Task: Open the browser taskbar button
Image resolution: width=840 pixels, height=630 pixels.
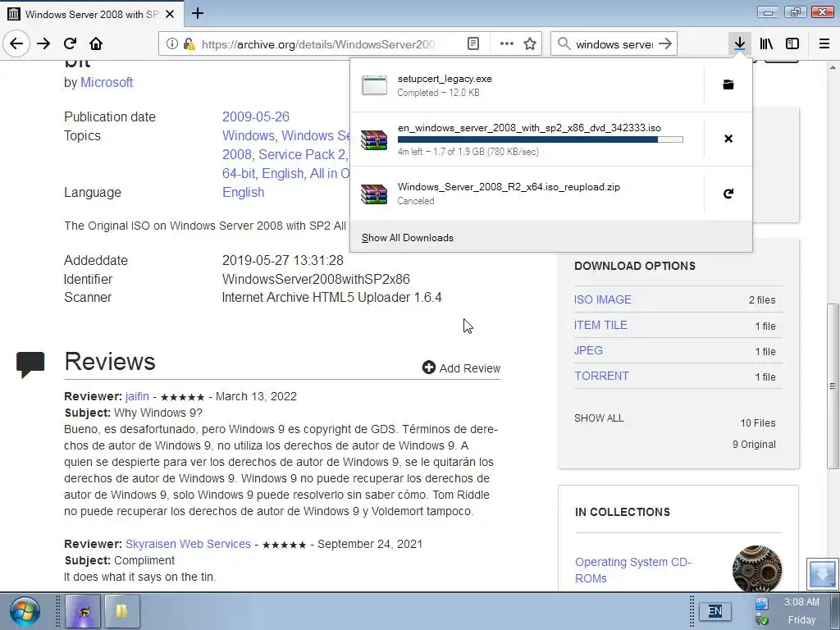Action: (83, 610)
